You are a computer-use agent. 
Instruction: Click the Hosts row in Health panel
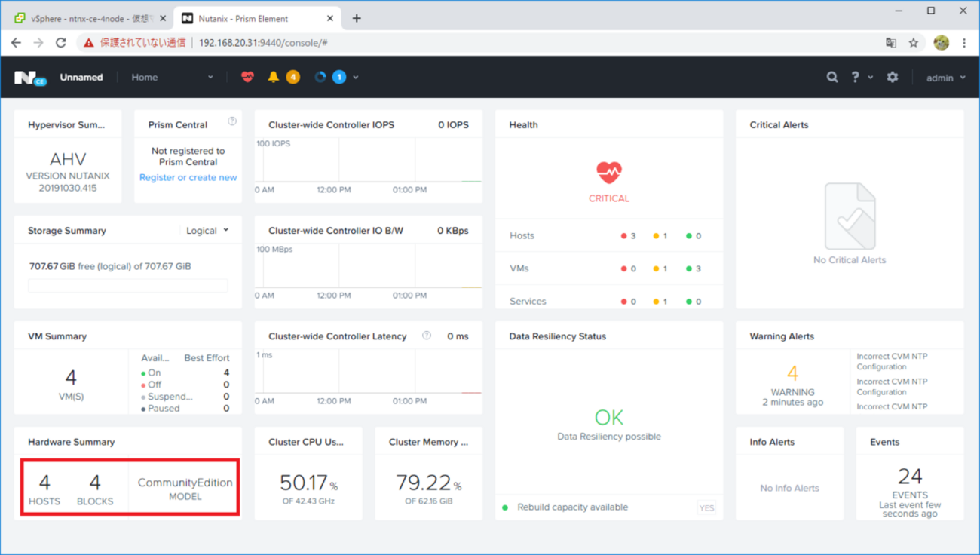click(x=522, y=236)
